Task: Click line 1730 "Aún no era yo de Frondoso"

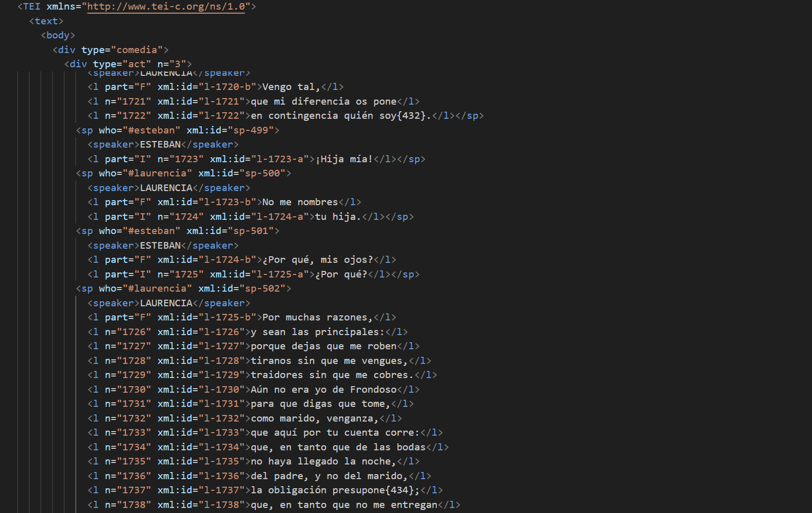Action: 253,390
